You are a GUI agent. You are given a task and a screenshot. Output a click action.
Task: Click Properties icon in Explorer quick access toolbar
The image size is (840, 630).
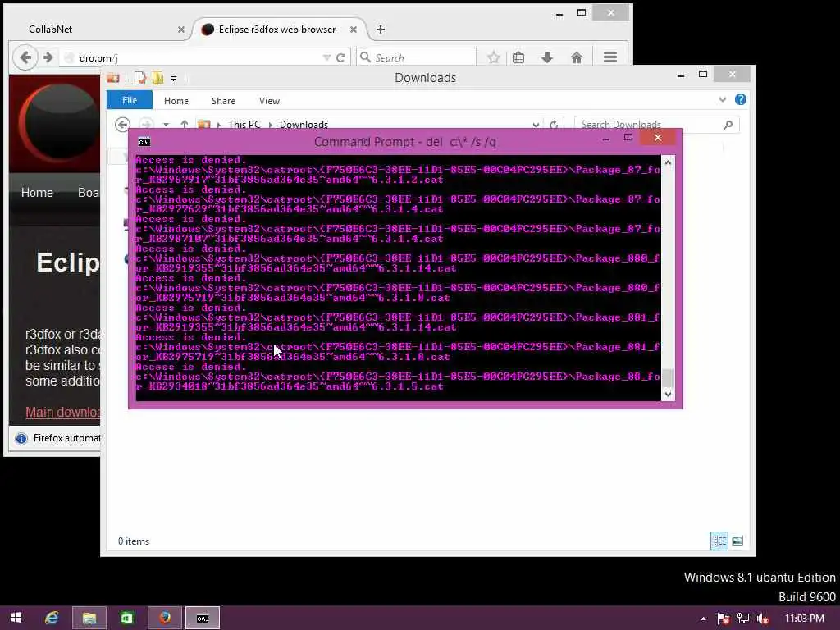(x=139, y=78)
